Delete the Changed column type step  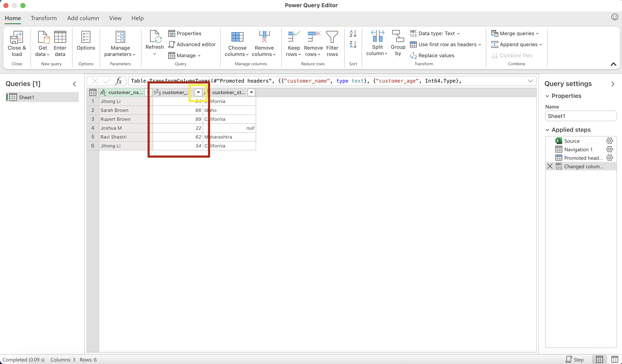coord(550,166)
